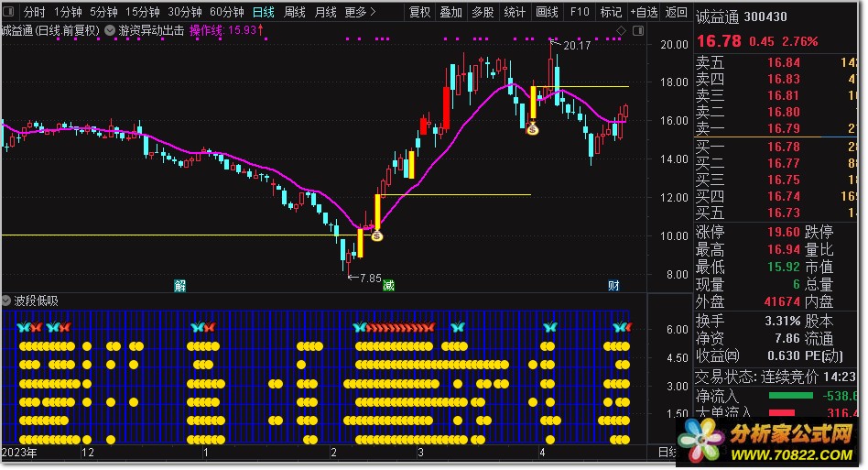Click the money bag signal near 16.00
The image size is (868, 470).
point(533,129)
